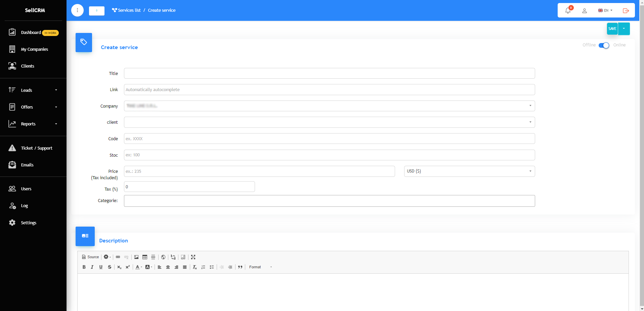Image resolution: width=644 pixels, height=311 pixels.
Task: Open the Company dropdown
Action: [x=329, y=106]
